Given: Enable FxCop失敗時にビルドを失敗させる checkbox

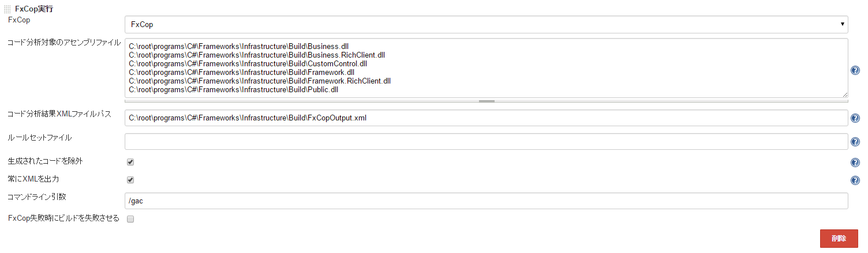Looking at the screenshot, I should pos(130,219).
